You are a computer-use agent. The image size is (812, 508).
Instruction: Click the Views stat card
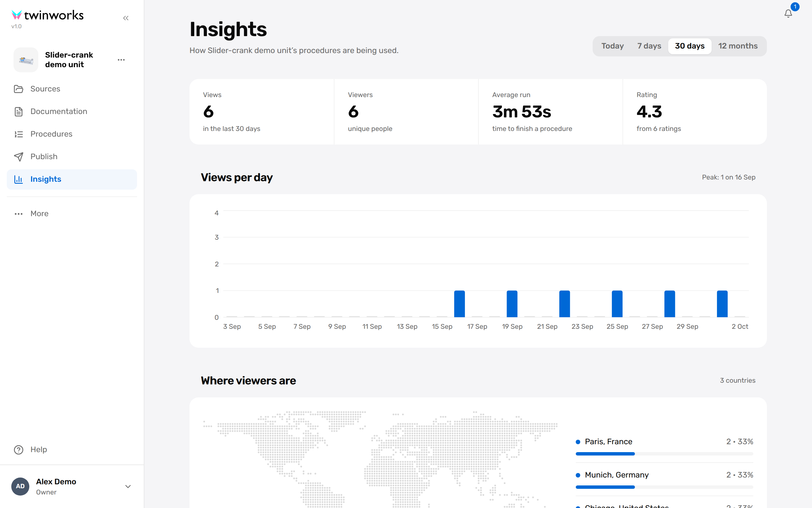tap(262, 112)
